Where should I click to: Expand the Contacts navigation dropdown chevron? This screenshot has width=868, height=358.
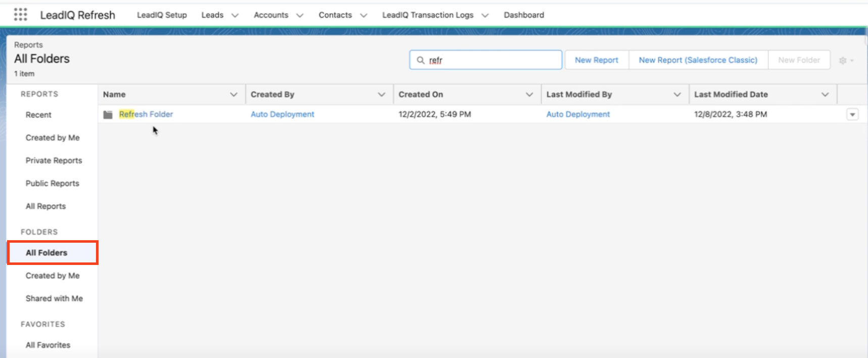[x=363, y=15]
